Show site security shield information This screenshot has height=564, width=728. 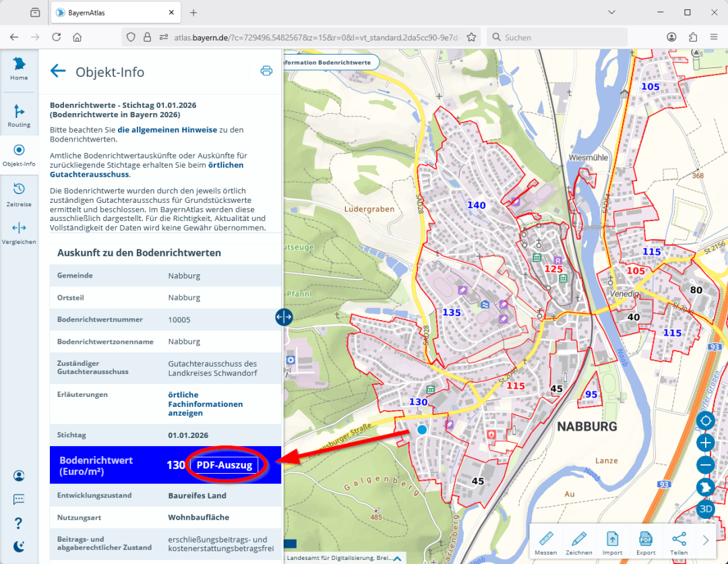131,37
